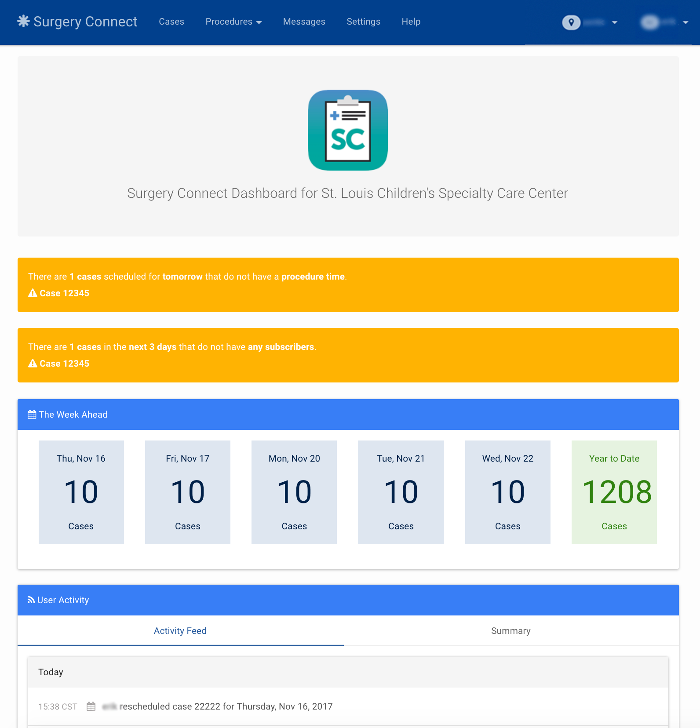Click the dashboard heading for St. Louis Children's
700x728 pixels.
[x=348, y=193]
